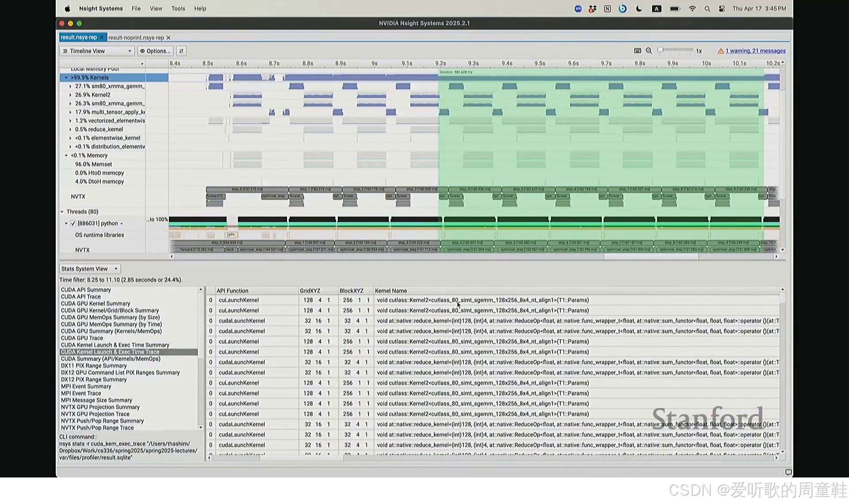This screenshot has height=504, width=849.
Task: Expand the 26.9% Kernel2 row
Action: [70, 95]
